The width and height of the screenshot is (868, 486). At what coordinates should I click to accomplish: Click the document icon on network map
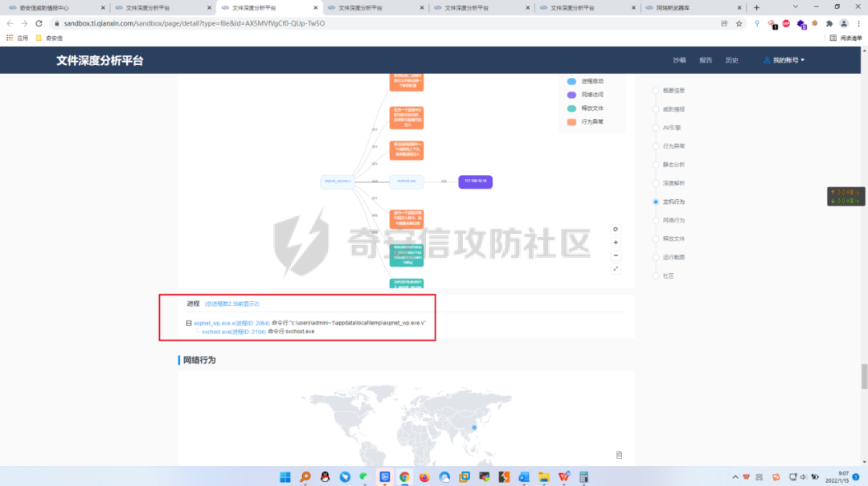[x=619, y=455]
